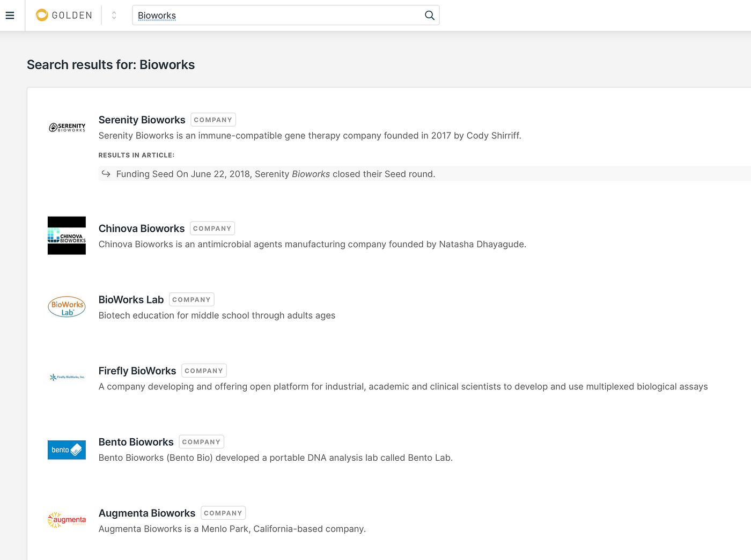Open the BioWorks Lab result
This screenshot has width=751, height=560.
(131, 300)
